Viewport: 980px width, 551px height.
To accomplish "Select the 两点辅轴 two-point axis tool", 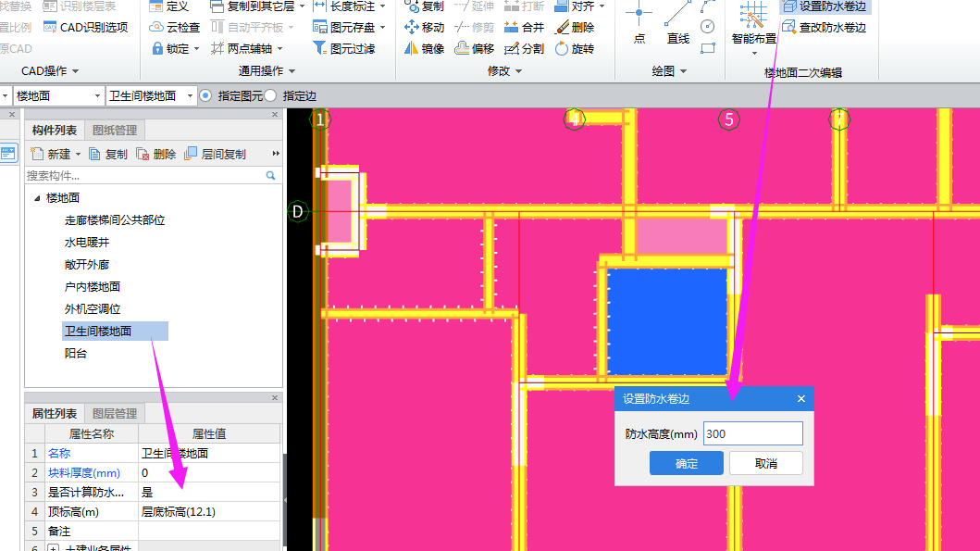I will [245, 49].
